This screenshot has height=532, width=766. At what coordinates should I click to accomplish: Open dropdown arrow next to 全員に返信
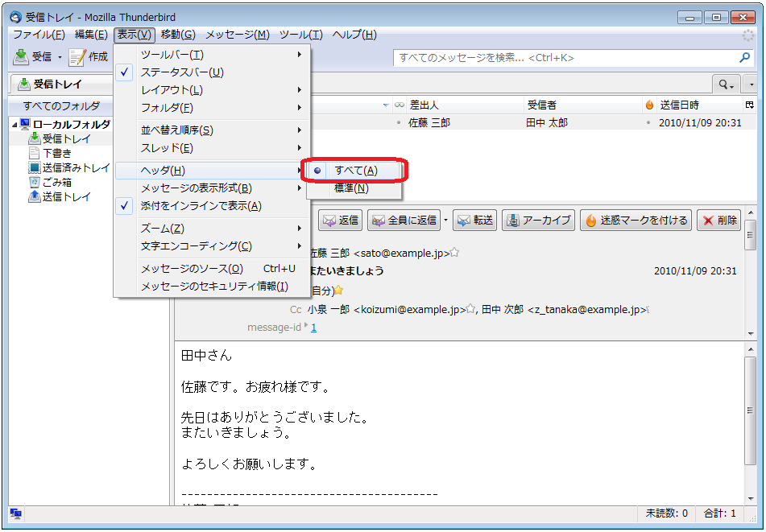click(x=445, y=221)
